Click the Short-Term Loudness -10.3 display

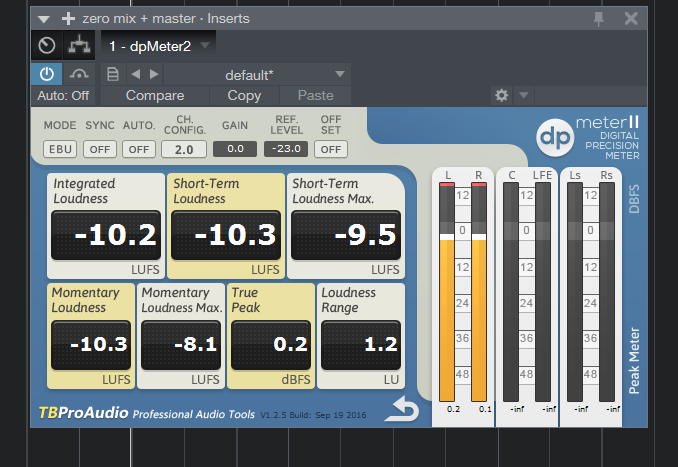(226, 235)
